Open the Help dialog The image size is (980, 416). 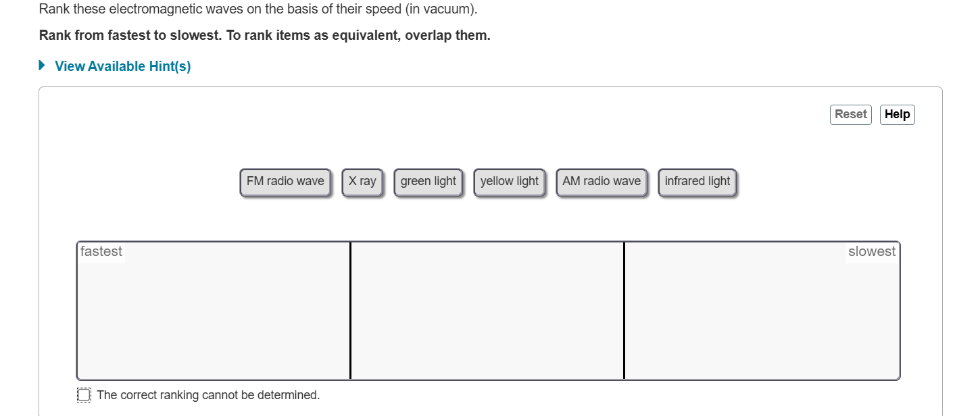point(897,114)
